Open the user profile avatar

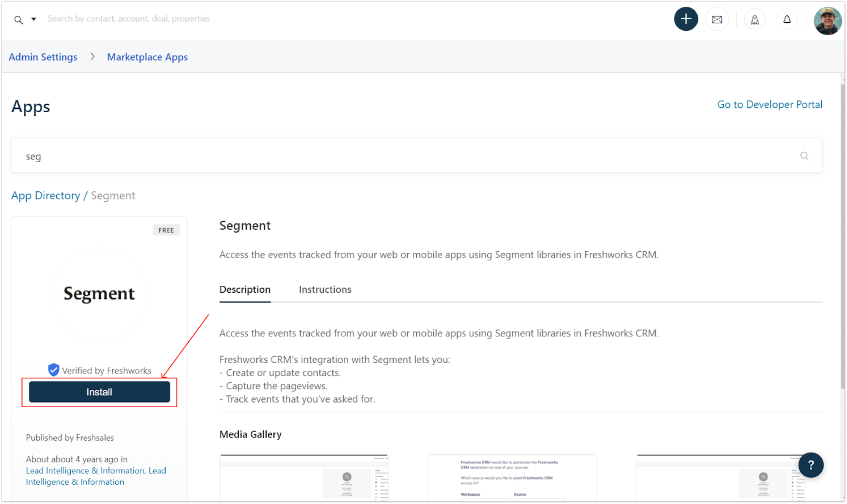tap(827, 21)
